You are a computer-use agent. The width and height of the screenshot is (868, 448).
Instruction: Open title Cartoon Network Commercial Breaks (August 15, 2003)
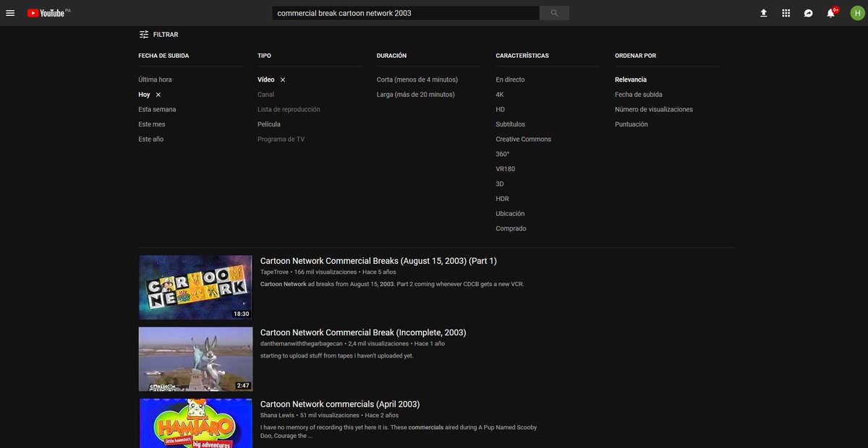click(378, 261)
